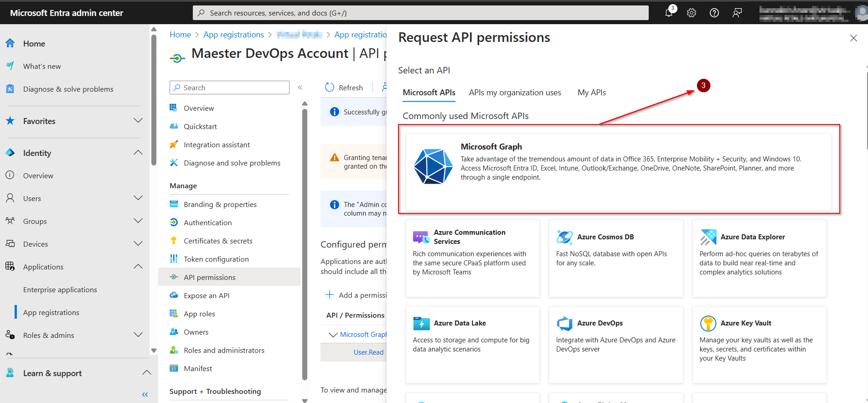Click the Certificates & secrets key icon
The width and height of the screenshot is (868, 403).
(x=174, y=240)
